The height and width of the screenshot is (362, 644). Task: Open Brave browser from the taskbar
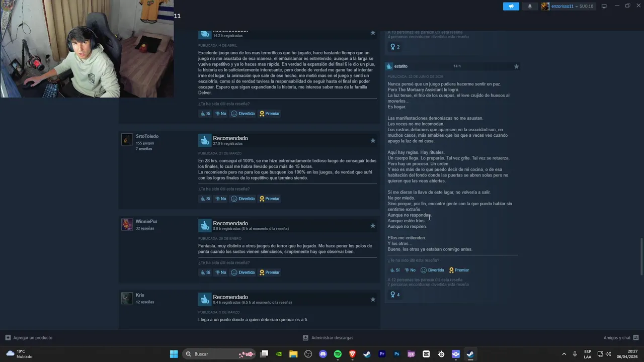[x=352, y=354]
